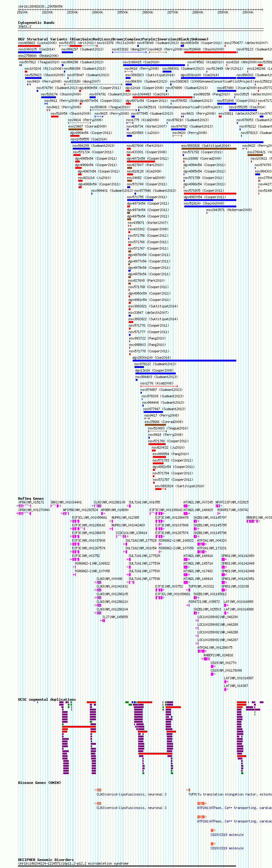
Task: Select gene CCDC101|NM_138414
Action: pyautogui.click(x=131, y=533)
